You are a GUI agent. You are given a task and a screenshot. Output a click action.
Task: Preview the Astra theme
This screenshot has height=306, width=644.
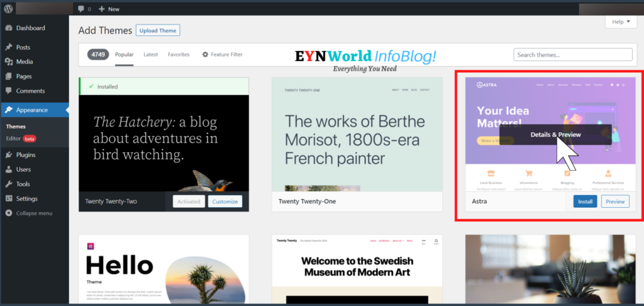(x=615, y=201)
